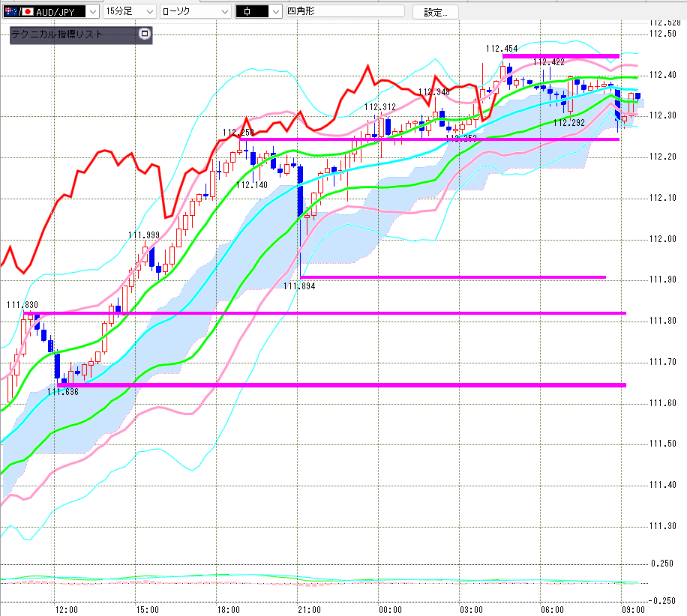This screenshot has height=616, width=687.
Task: Click the 12:00 time axis label
Action: point(67,610)
